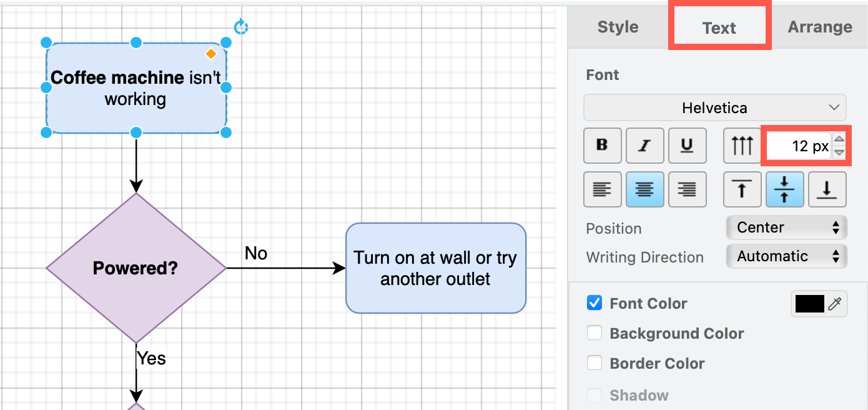Apply italic formatting
The width and height of the screenshot is (868, 410).
[x=644, y=145]
